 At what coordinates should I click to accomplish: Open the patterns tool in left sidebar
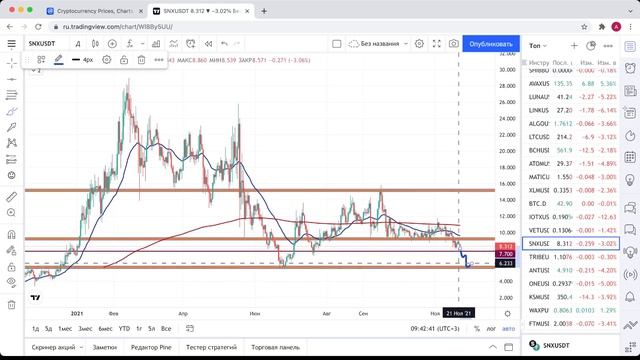click(11, 143)
